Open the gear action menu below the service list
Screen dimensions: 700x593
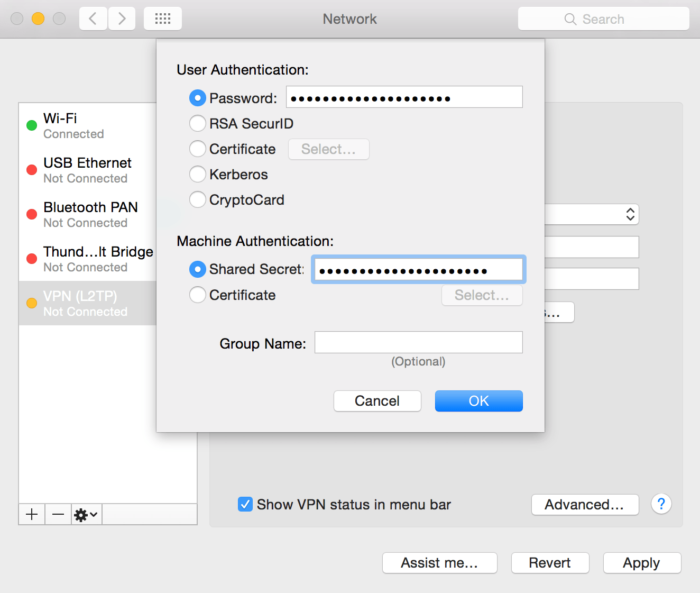coord(82,514)
